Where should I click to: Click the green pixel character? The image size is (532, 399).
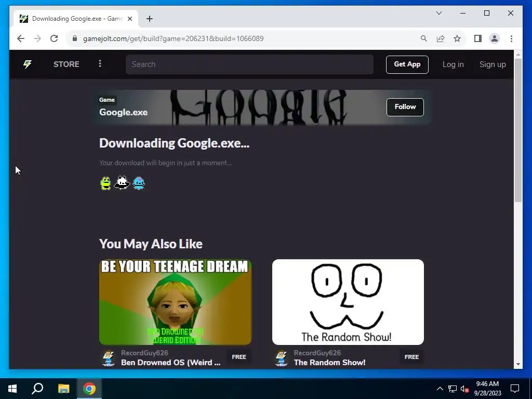tap(105, 183)
